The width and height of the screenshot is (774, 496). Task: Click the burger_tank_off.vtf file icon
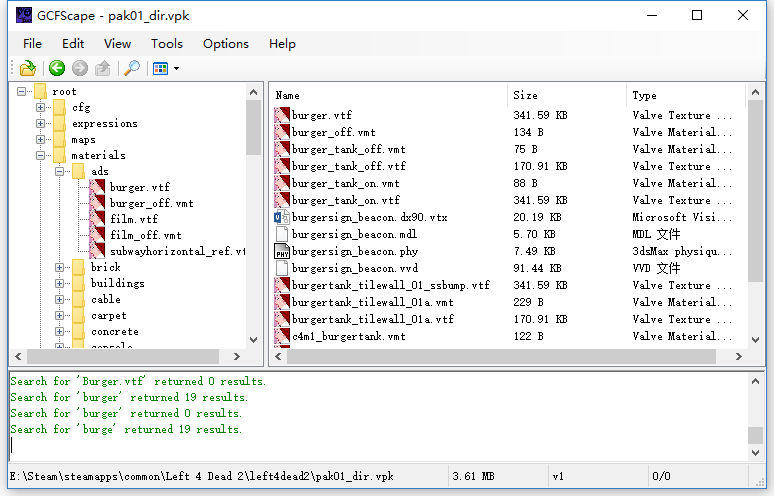point(282,166)
